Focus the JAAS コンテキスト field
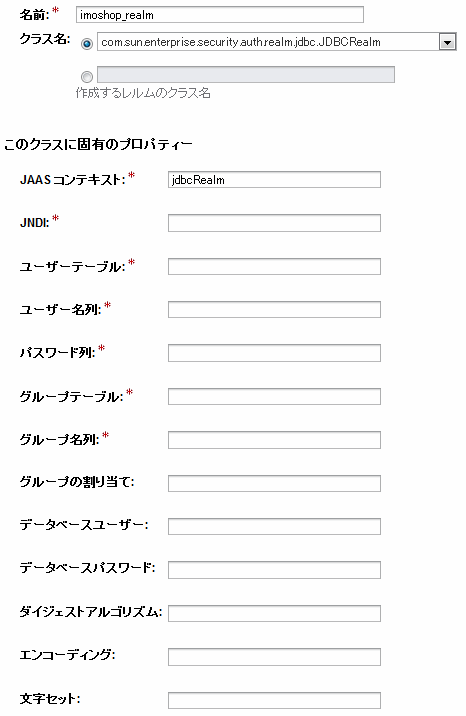Screen dimensions: 466x716 tap(274, 179)
